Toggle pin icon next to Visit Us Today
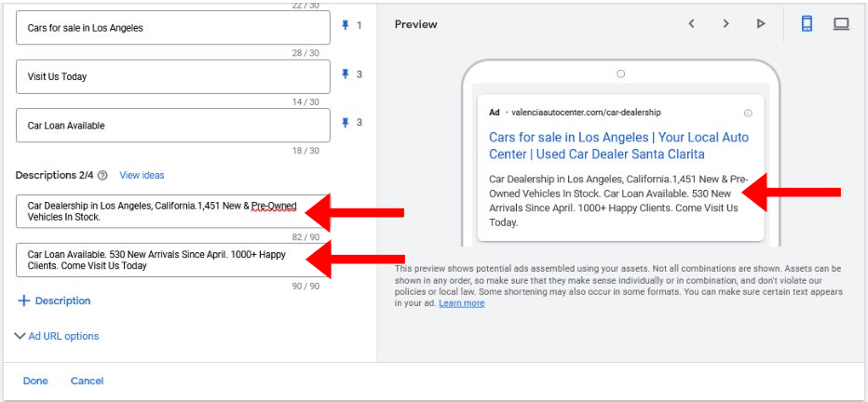The height and width of the screenshot is (402, 868). coord(346,76)
